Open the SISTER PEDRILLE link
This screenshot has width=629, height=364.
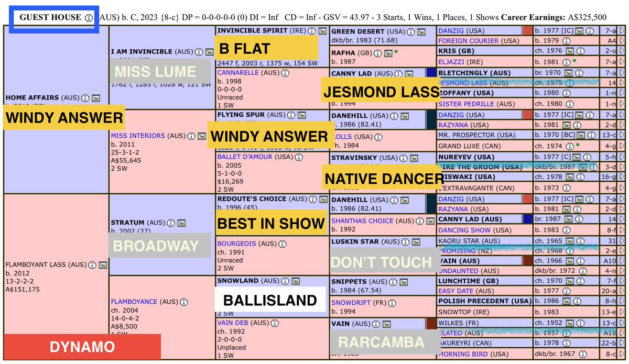466,104
